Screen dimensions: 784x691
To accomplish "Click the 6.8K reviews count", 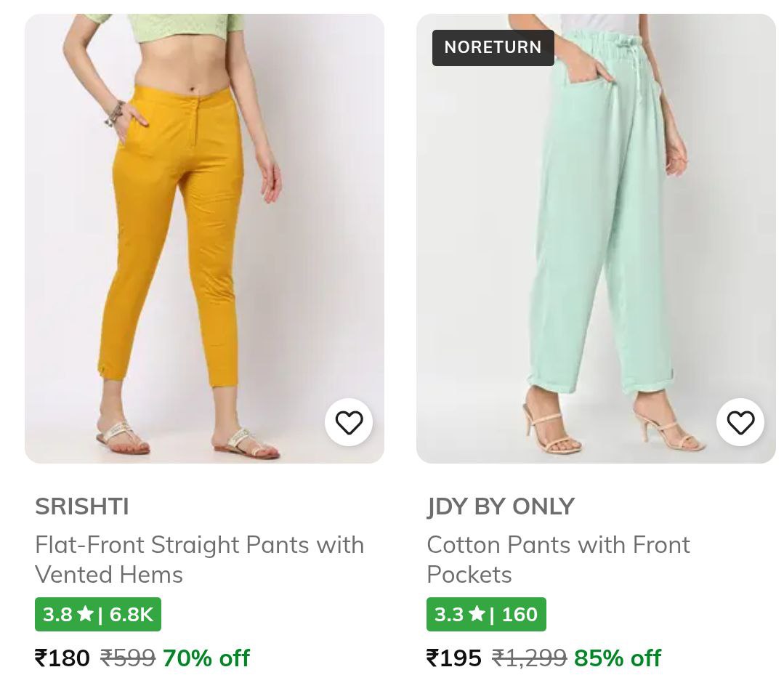I will 132,615.
